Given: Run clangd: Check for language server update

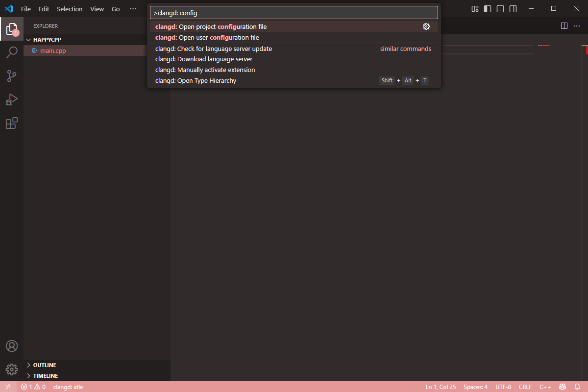Looking at the screenshot, I should 294,49.
